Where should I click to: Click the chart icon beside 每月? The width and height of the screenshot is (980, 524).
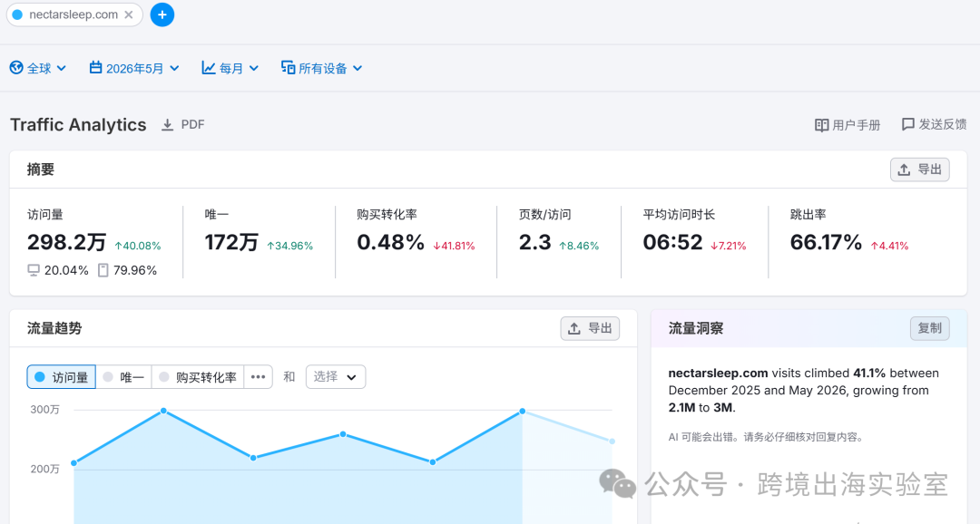[208, 67]
